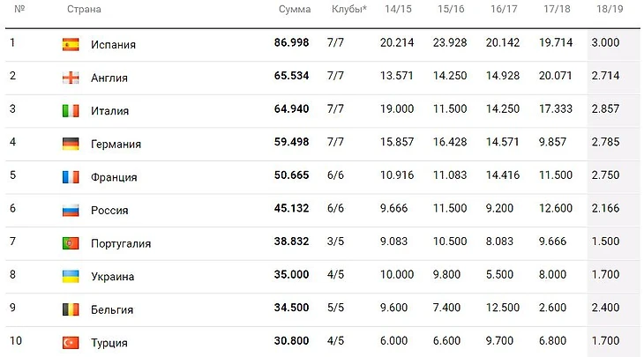Click the Italy flag icon

pyautogui.click(x=71, y=111)
